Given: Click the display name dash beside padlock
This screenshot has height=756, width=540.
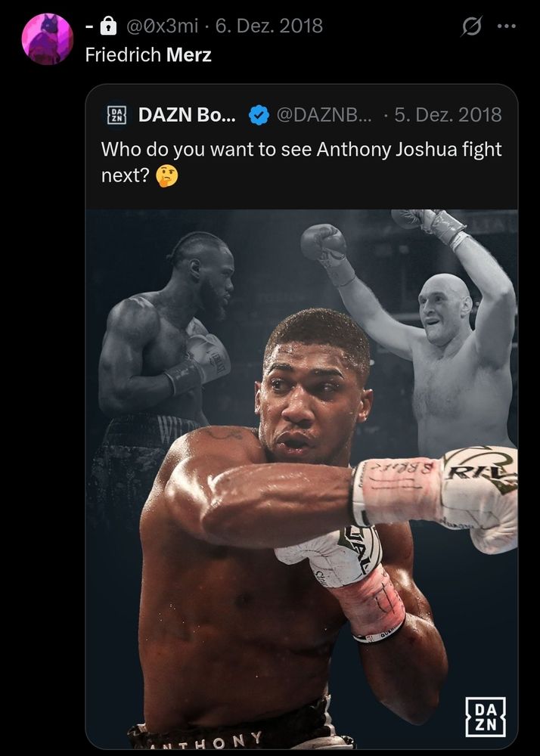Looking at the screenshot, I should (89, 26).
